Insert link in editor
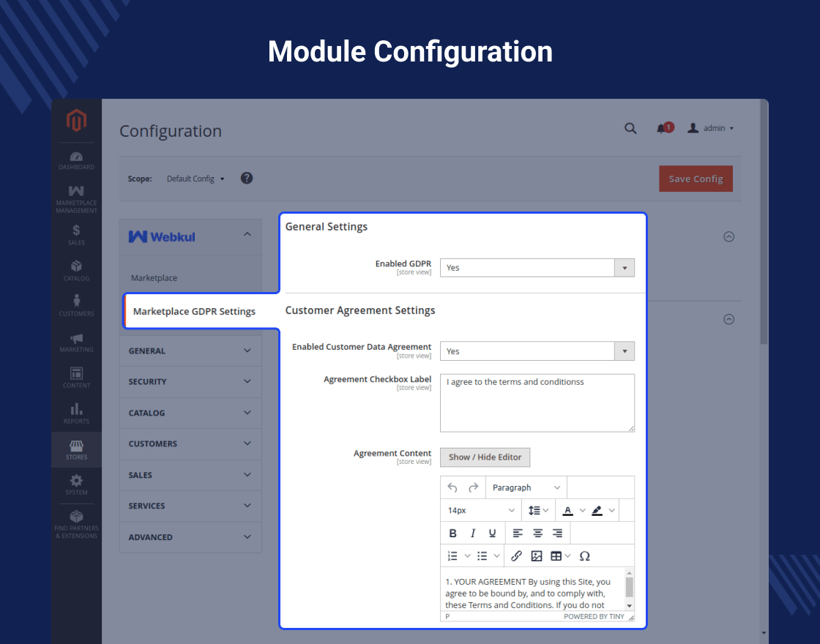820x644 pixels. pyautogui.click(x=516, y=556)
